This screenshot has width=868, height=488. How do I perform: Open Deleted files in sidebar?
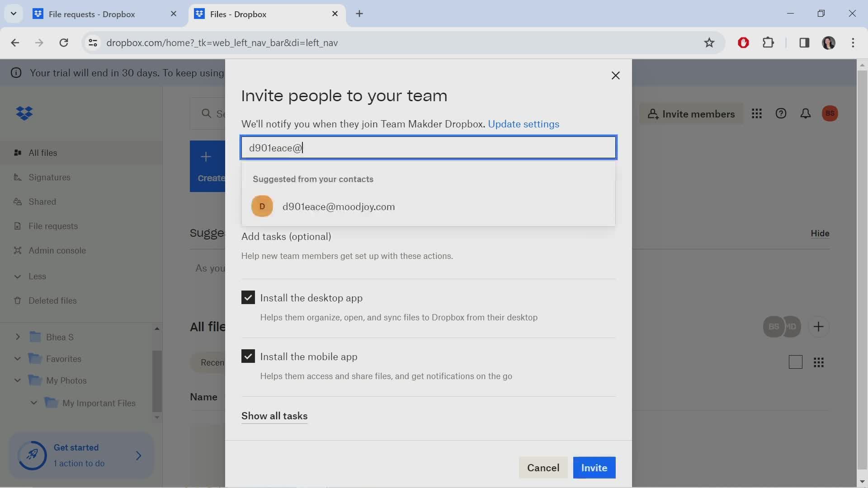coord(52,300)
